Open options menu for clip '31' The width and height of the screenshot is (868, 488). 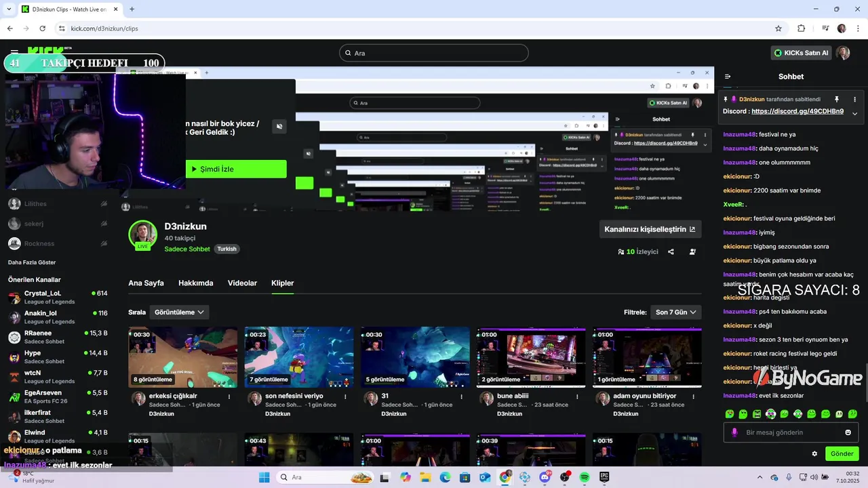(461, 396)
